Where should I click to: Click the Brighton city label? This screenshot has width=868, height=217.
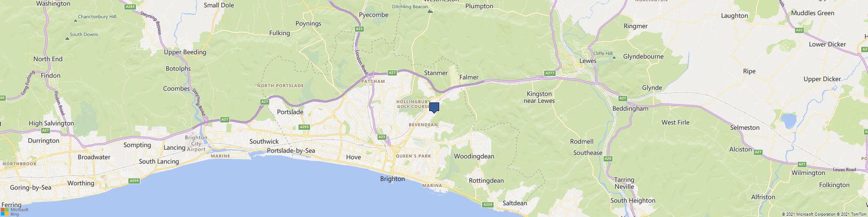point(392,179)
